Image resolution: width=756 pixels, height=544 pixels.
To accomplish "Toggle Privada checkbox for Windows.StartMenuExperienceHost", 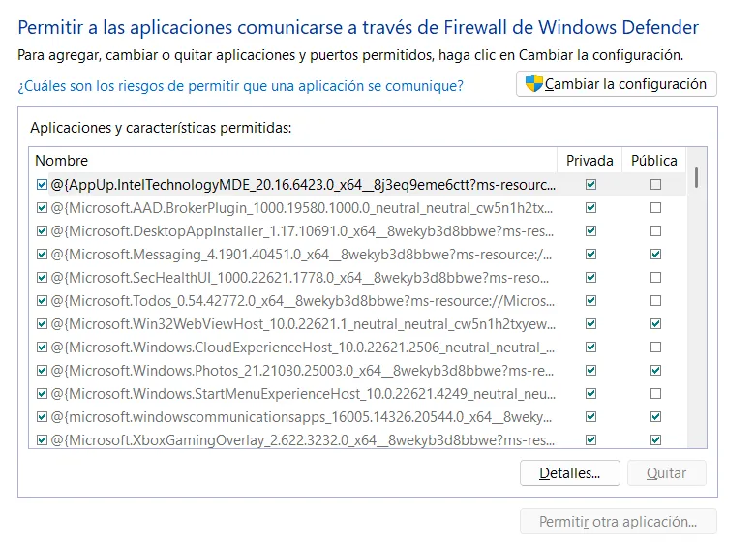I will pos(590,394).
